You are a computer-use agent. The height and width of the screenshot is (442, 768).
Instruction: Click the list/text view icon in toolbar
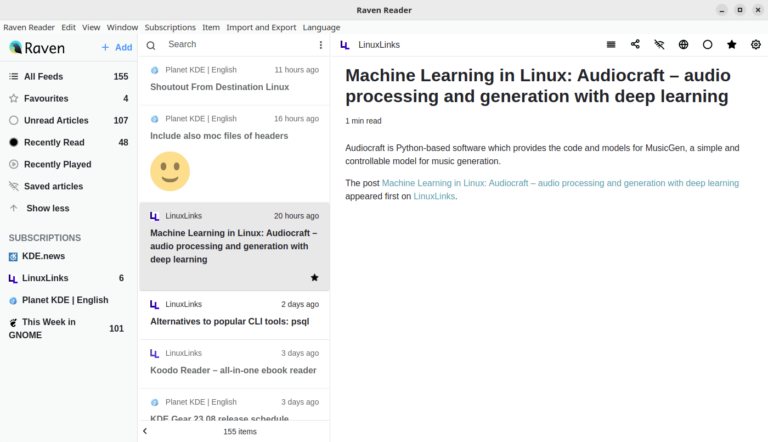pyautogui.click(x=611, y=45)
